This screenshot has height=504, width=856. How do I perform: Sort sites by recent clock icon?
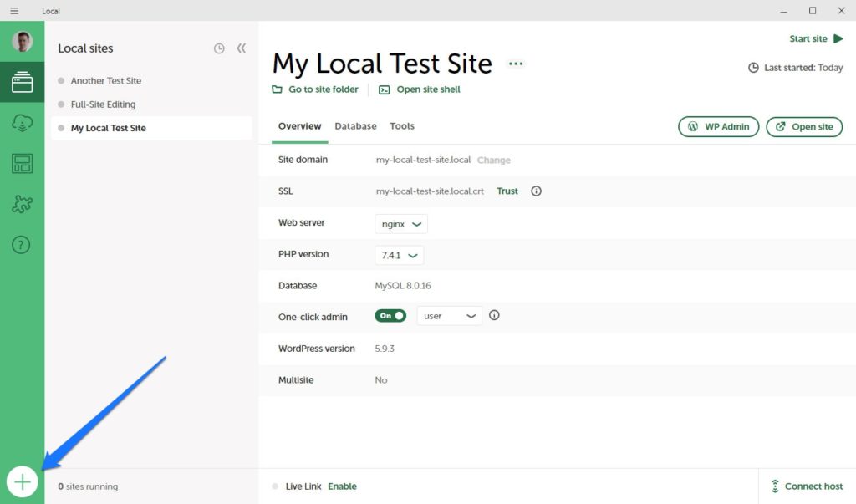219,48
